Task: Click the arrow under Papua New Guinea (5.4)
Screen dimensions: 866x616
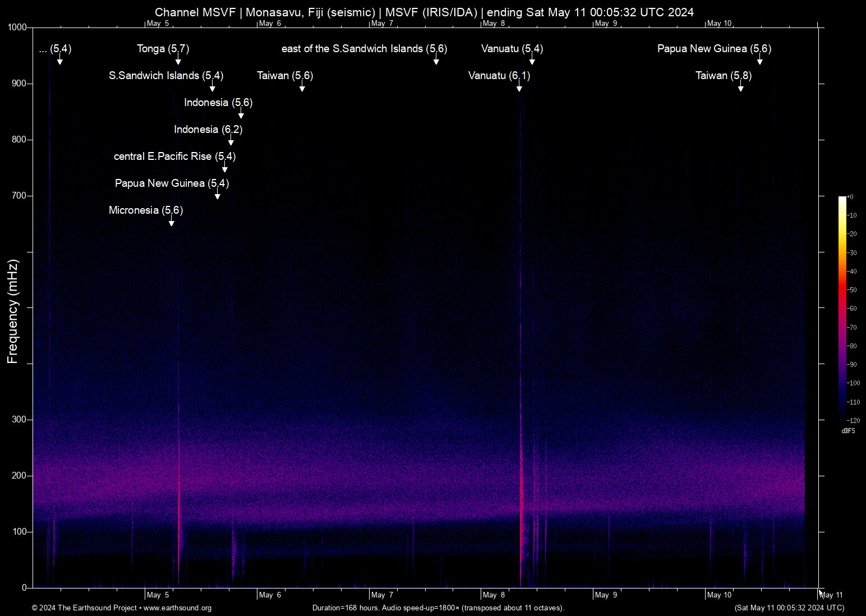Action: click(218, 194)
